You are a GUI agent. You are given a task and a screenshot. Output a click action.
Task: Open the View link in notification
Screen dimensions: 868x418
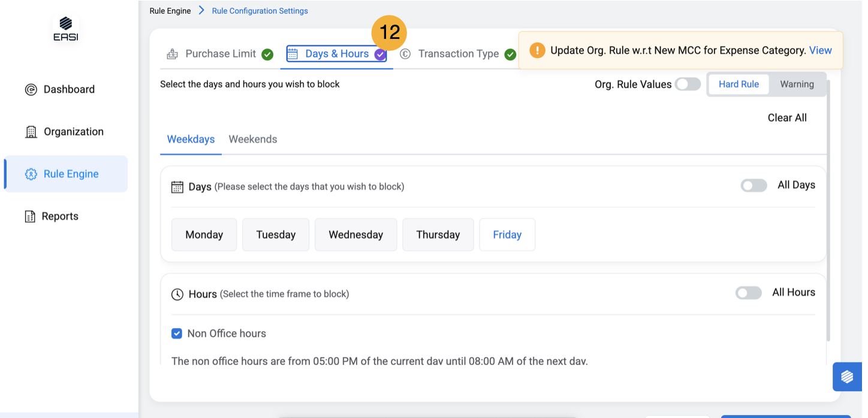click(820, 50)
